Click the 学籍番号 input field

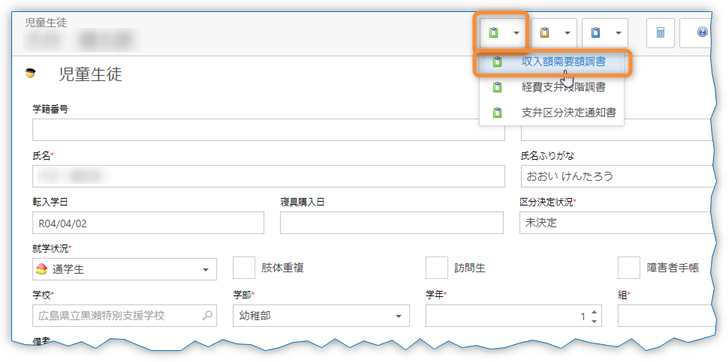(x=268, y=129)
